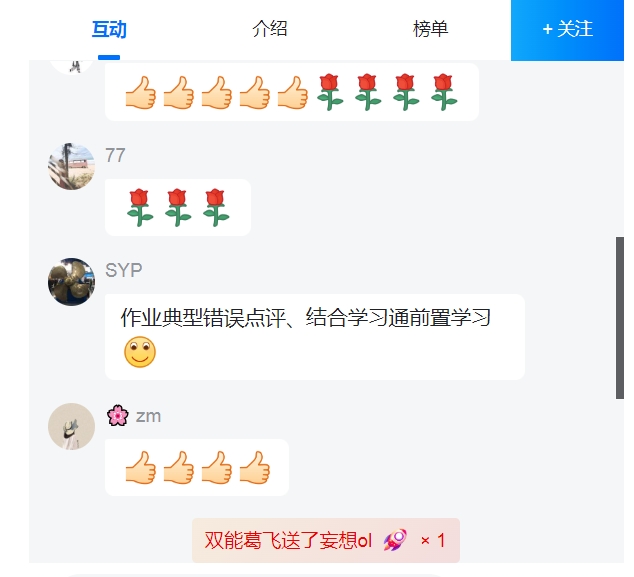Image resolution: width=634 pixels, height=577 pixels.
Task: Click the 双能葛飞 gift notification banner
Action: click(x=325, y=540)
